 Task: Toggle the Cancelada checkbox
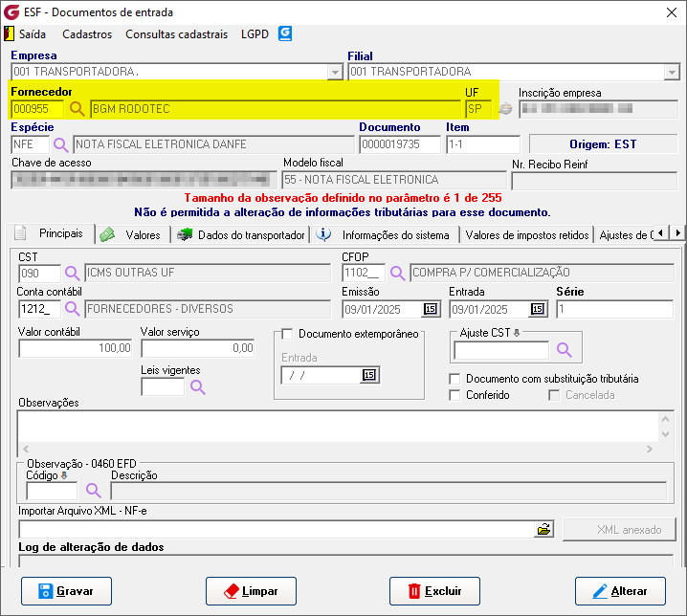click(x=554, y=395)
